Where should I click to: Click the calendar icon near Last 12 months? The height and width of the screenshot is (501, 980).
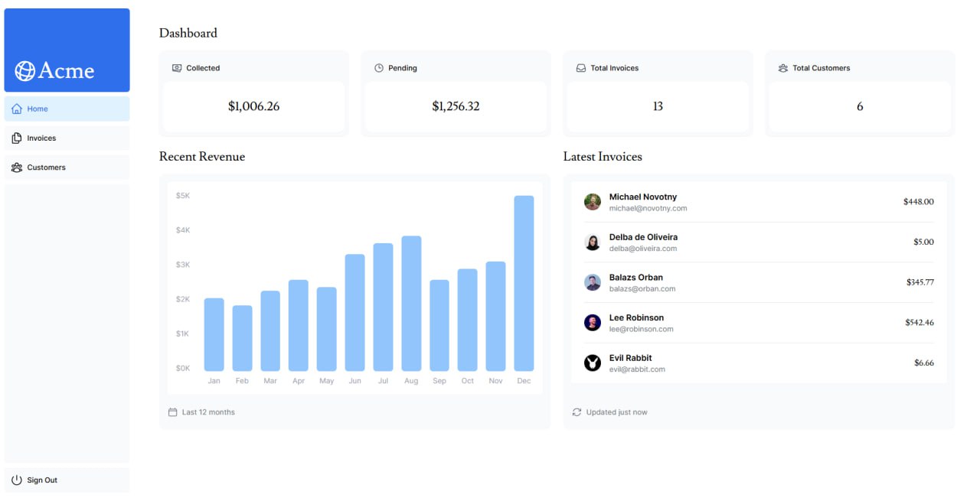(x=172, y=412)
